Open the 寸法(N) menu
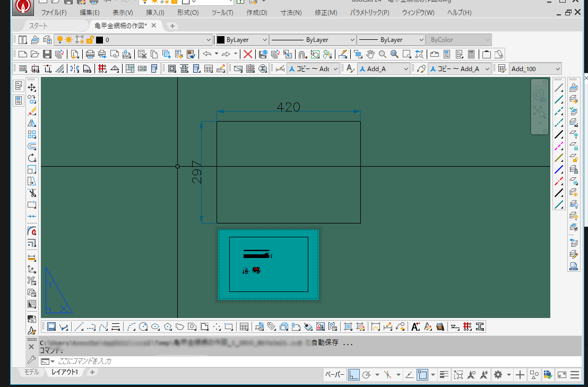This screenshot has width=588, height=387. (x=291, y=12)
